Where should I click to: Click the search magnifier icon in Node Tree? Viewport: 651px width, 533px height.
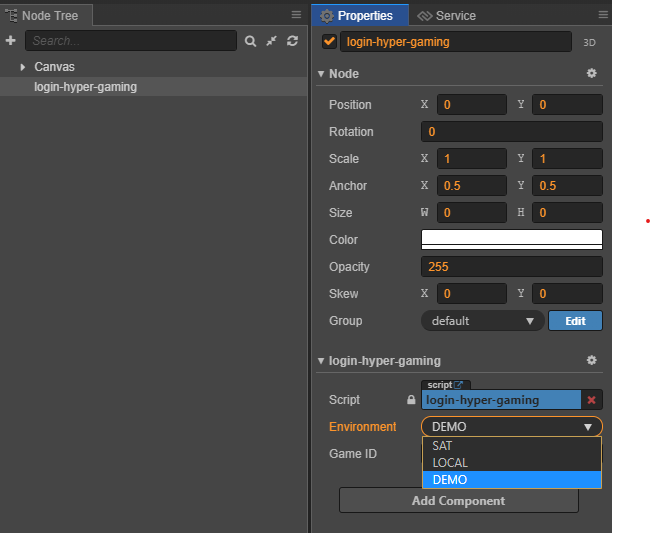tap(250, 41)
